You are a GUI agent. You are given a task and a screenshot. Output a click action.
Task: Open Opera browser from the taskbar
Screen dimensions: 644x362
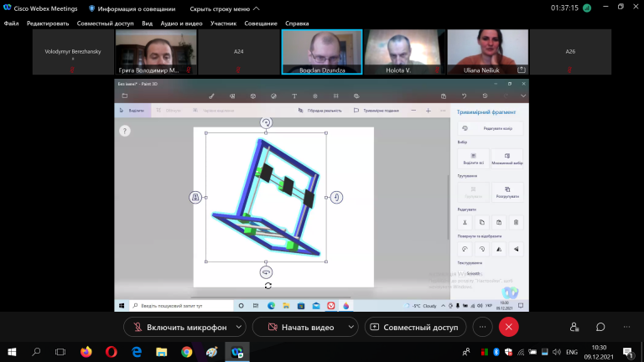point(112,352)
